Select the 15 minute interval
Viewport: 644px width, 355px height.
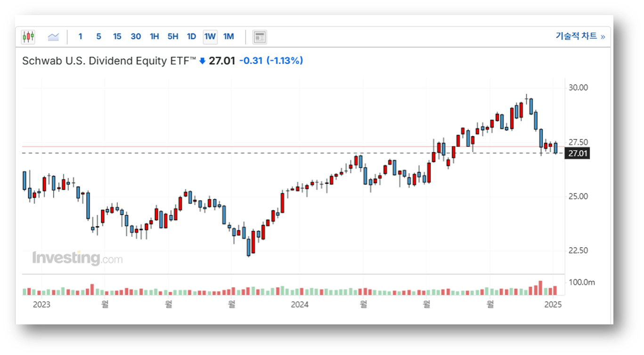117,36
